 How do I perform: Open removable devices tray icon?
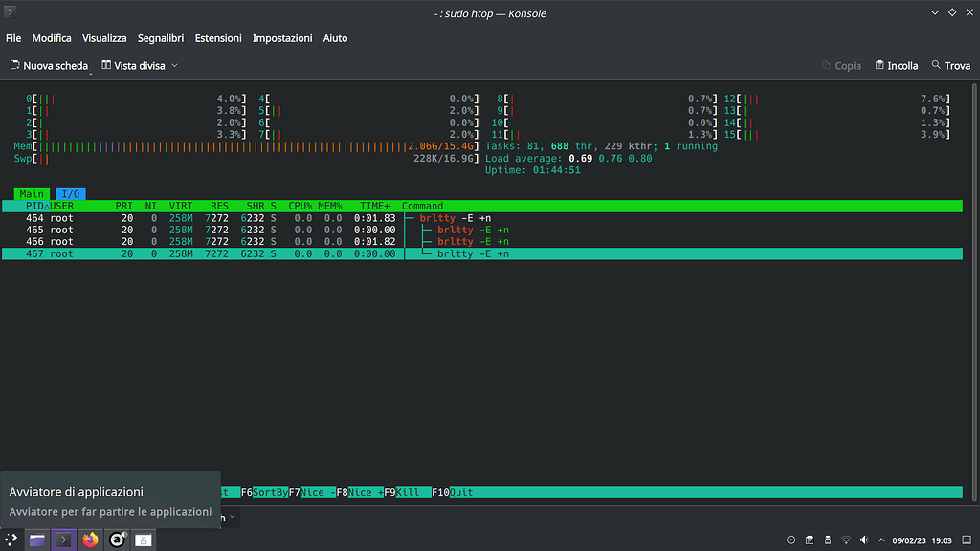pyautogui.click(x=828, y=540)
